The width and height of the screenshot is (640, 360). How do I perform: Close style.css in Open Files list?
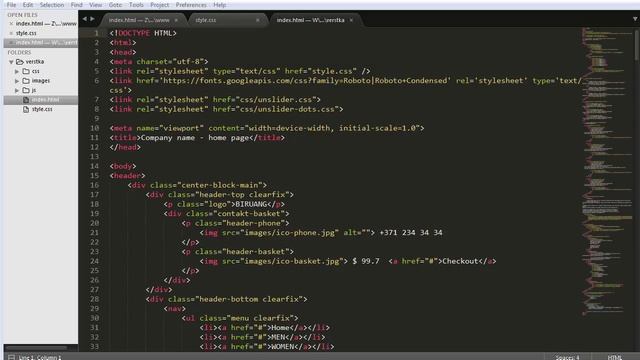[x=11, y=33]
